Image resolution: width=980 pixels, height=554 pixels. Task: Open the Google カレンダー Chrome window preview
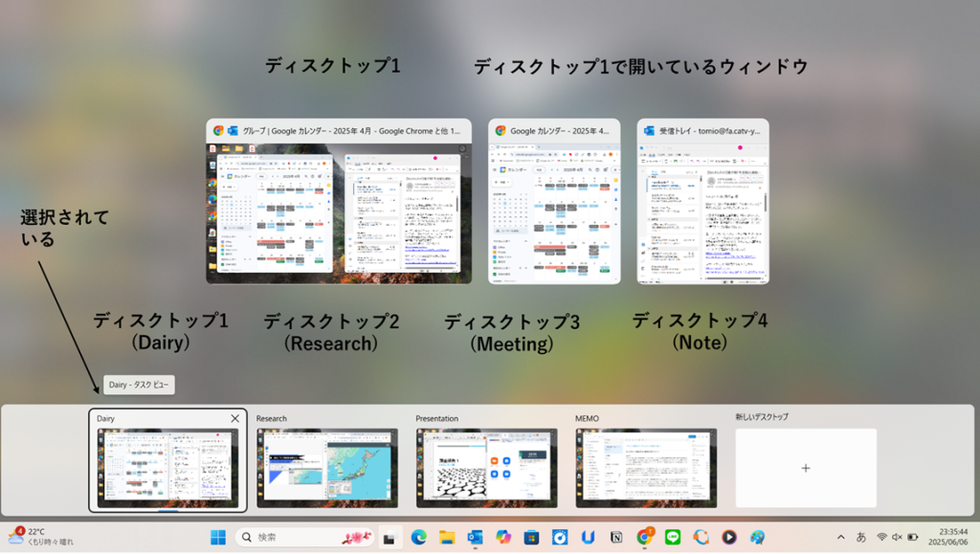coord(554,201)
